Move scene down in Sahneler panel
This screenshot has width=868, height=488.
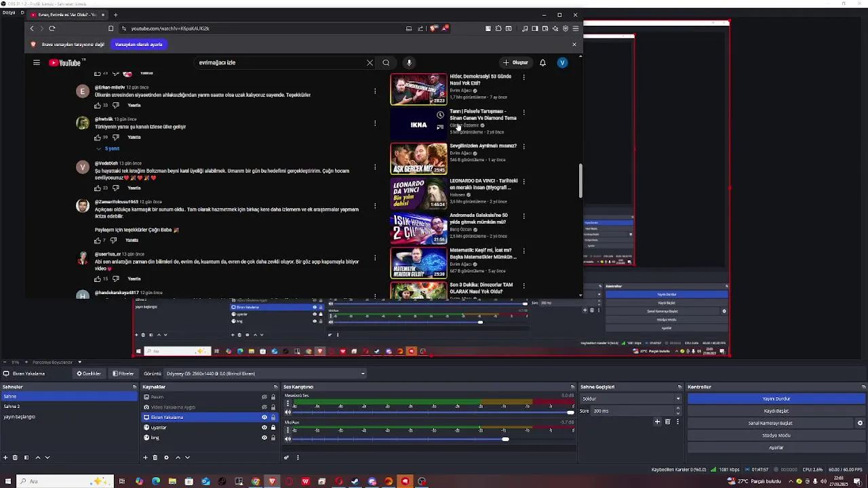(47, 457)
